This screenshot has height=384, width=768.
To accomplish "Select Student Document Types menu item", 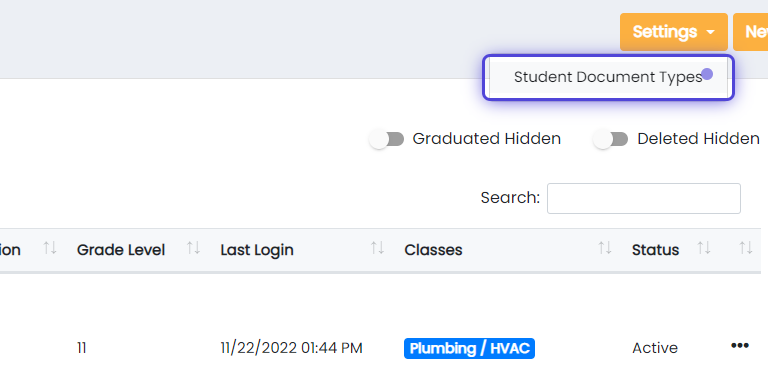I will click(608, 77).
